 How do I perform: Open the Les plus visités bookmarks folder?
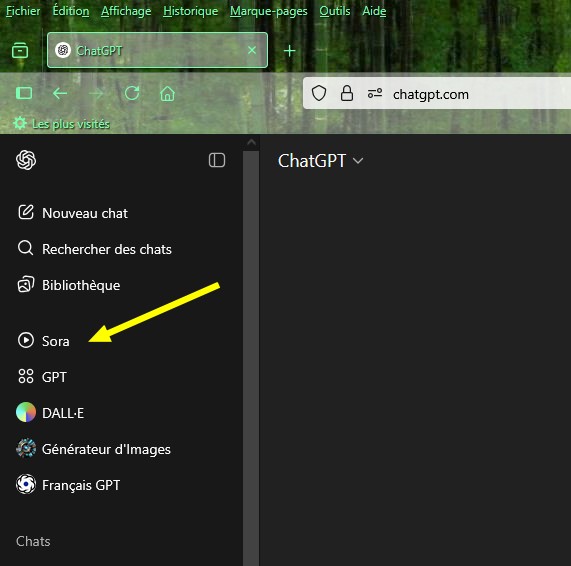tap(61, 124)
